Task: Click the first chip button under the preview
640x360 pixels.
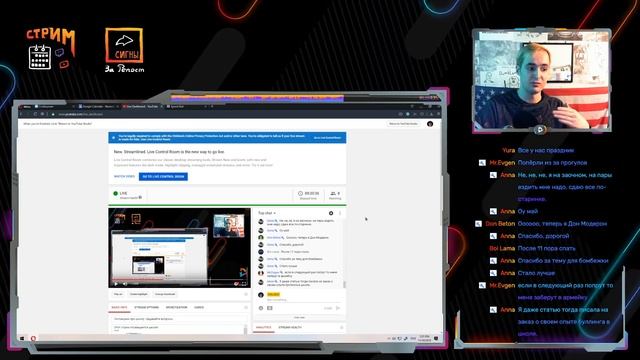Action: 118,294
